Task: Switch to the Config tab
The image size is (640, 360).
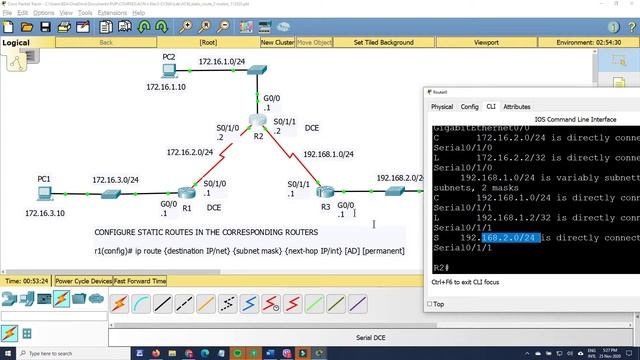Action: pos(469,107)
